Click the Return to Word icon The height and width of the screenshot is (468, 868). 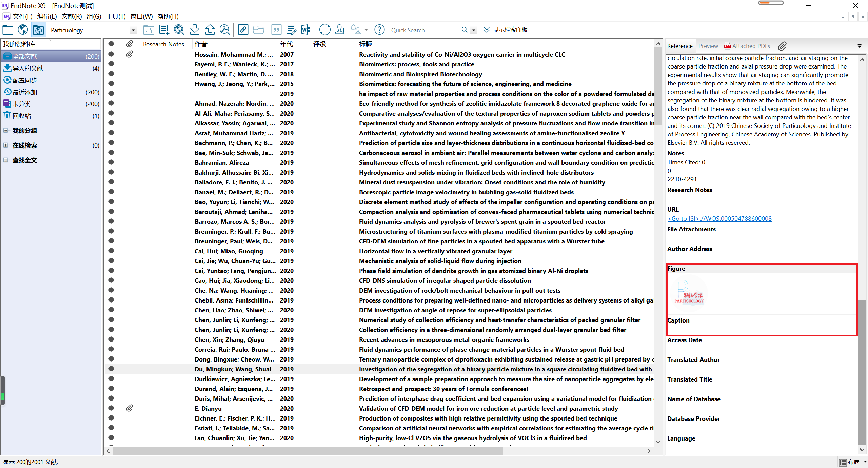coord(306,30)
